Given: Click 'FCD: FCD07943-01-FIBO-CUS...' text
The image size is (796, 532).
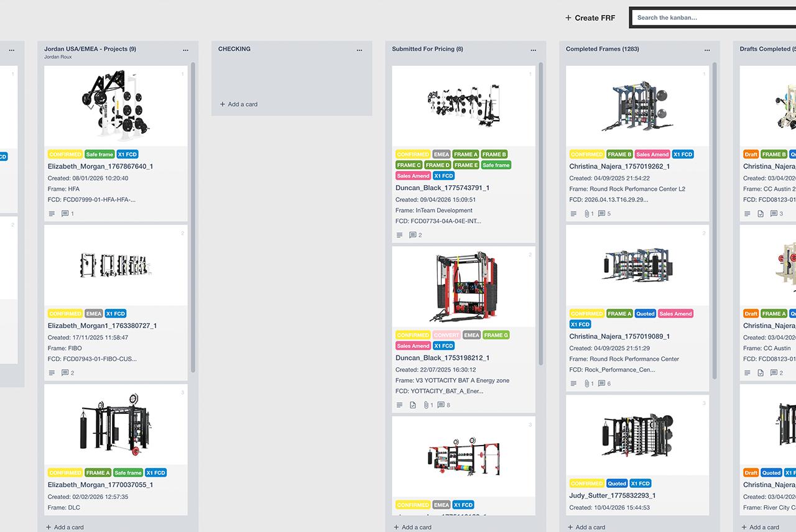Looking at the screenshot, I should click(92, 359).
